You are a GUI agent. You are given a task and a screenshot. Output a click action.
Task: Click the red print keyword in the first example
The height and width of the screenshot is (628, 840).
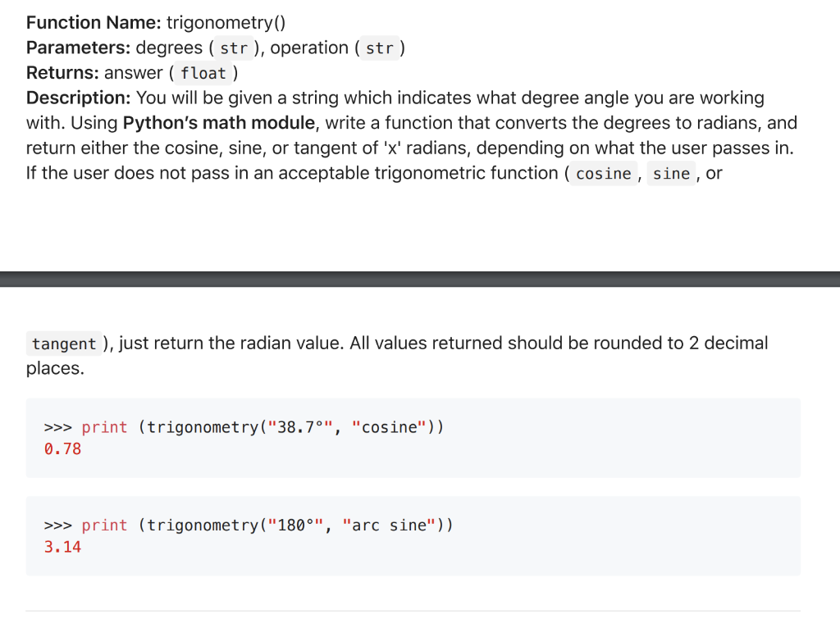(104, 427)
